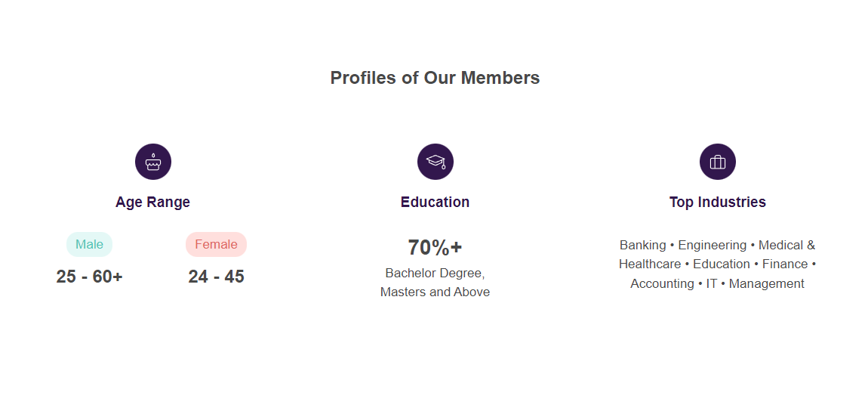Viewport: 868px width, 405px height.
Task: Click the Top Industries heading
Action: [717, 202]
